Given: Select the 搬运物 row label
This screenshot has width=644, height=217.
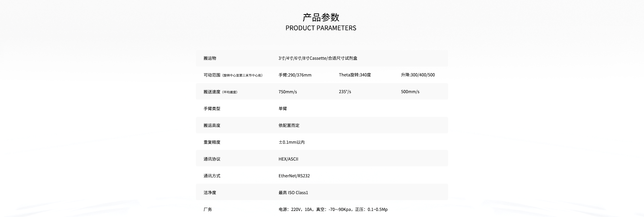Looking at the screenshot, I should pos(210,58).
